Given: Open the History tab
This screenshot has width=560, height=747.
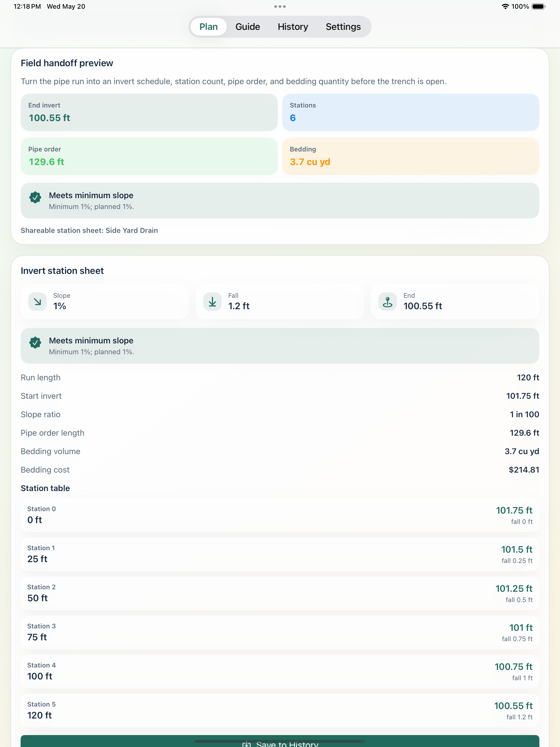Looking at the screenshot, I should (x=293, y=27).
